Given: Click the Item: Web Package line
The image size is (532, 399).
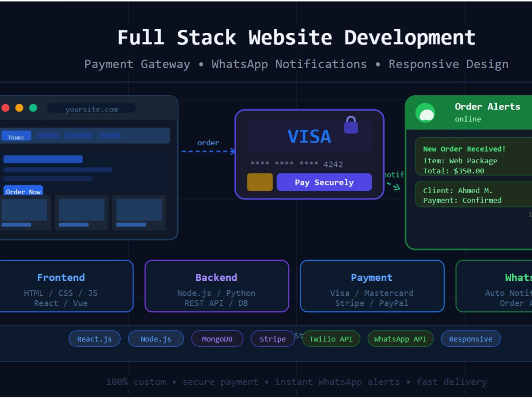Looking at the screenshot, I should pyautogui.click(x=460, y=161).
